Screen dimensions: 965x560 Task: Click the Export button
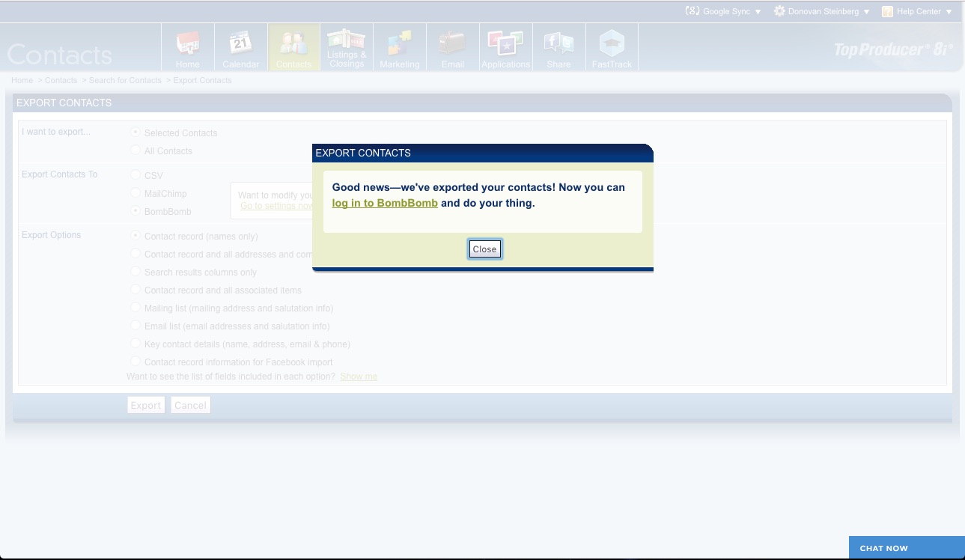[146, 405]
